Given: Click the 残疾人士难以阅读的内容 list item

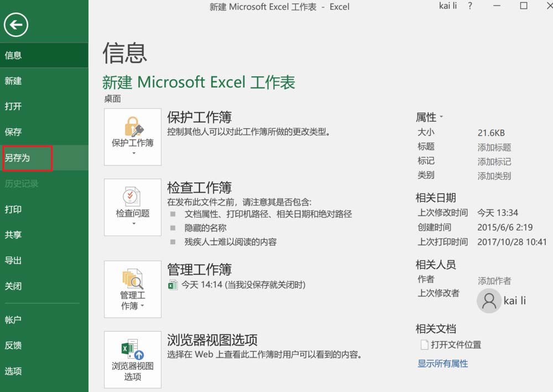Looking at the screenshot, I should point(230,242).
